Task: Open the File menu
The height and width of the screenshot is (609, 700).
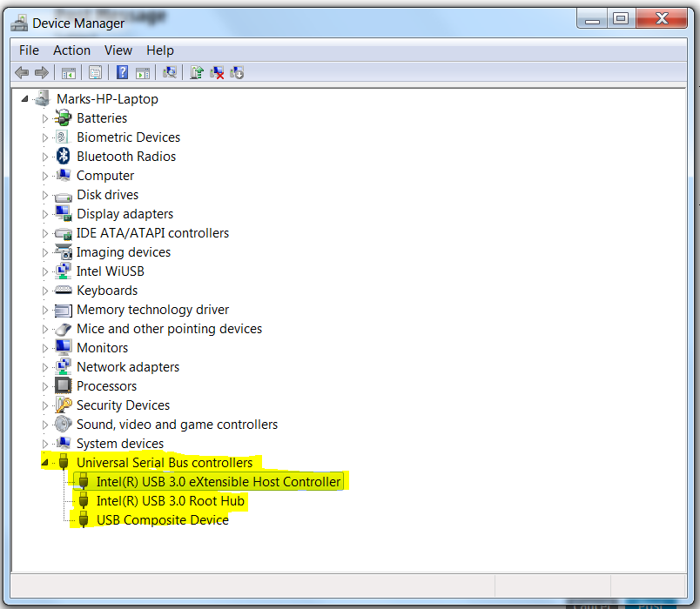Action: click(29, 50)
